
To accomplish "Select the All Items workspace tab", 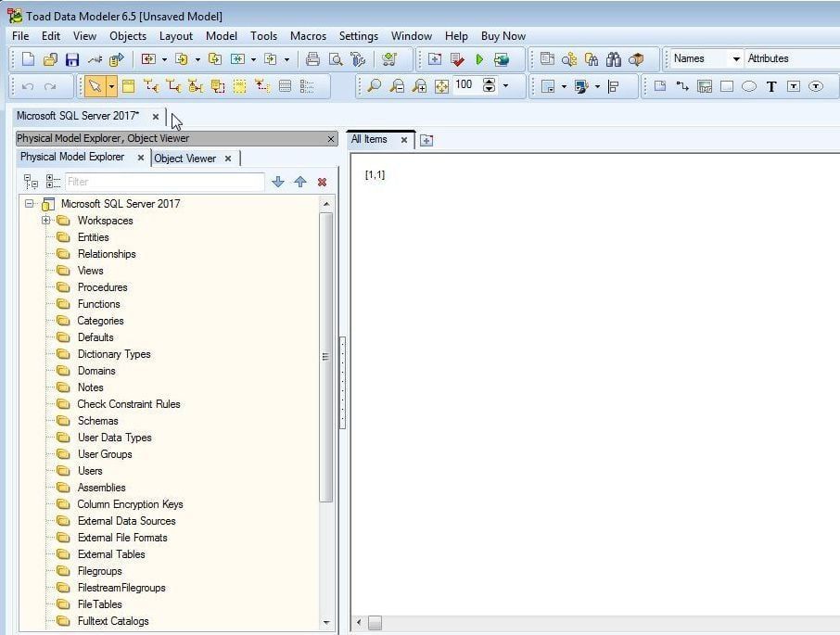I will pyautogui.click(x=369, y=139).
